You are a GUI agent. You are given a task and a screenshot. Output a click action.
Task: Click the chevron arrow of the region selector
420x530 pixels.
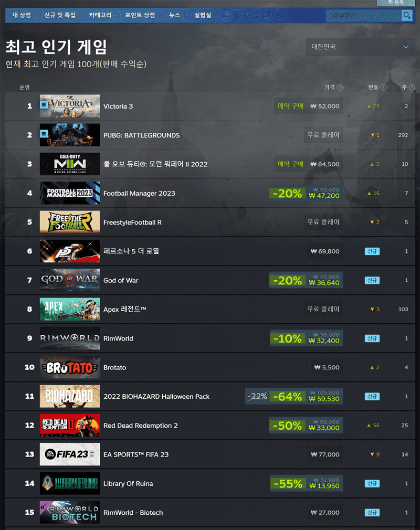point(406,47)
